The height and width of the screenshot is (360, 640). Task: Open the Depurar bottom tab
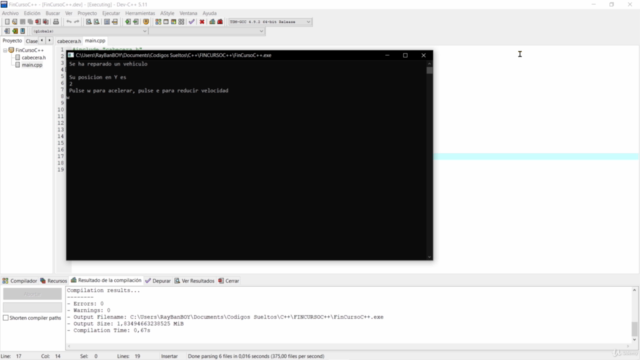[158, 281]
